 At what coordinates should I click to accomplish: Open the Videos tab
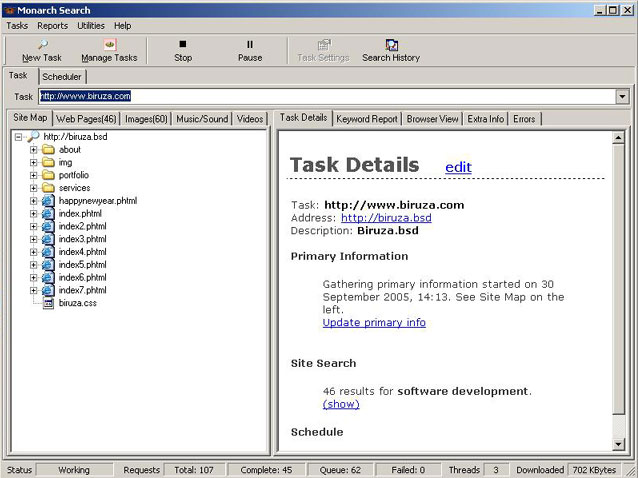tap(250, 119)
